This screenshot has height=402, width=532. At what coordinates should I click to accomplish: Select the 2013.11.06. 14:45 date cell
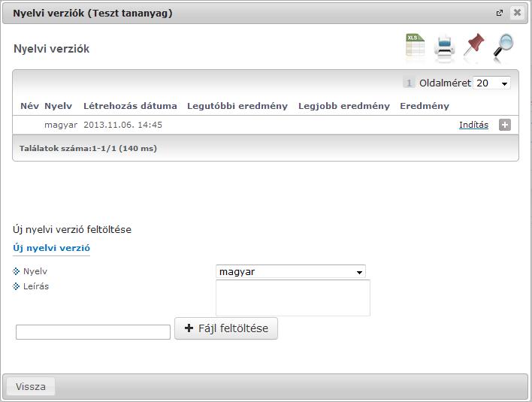pos(122,125)
